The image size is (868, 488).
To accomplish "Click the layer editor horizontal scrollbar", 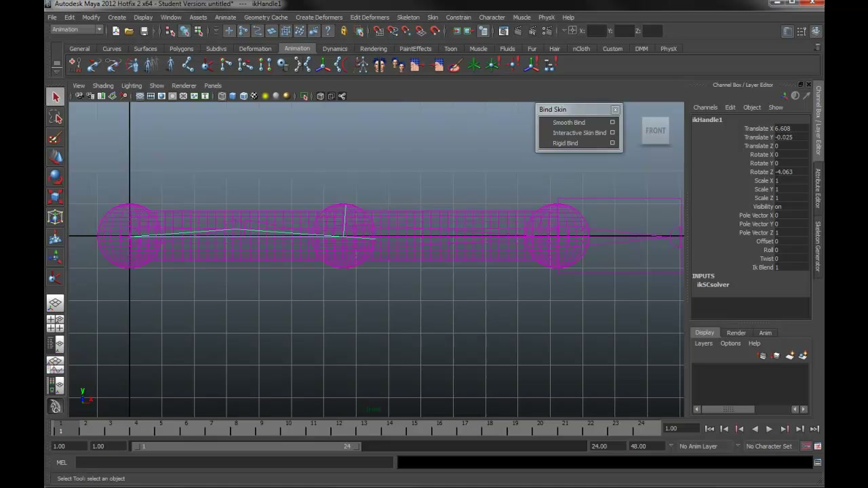I will coord(728,409).
